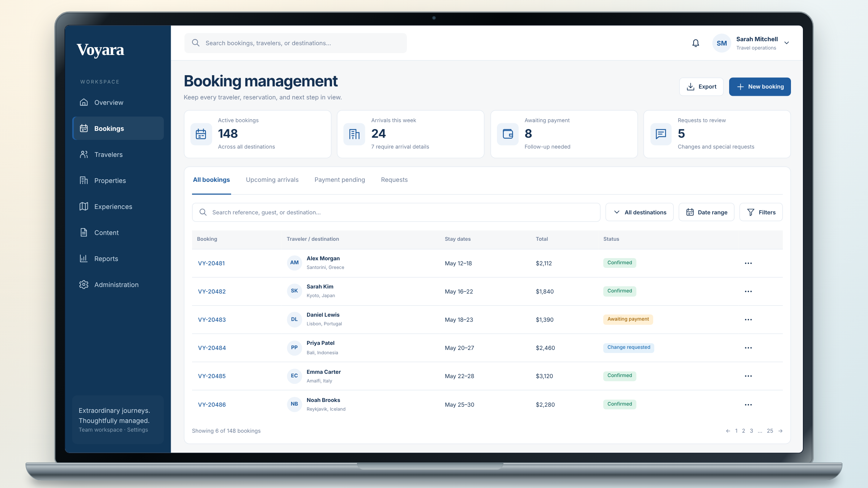The width and height of the screenshot is (868, 488).
Task: Open more actions for Priya Patel's booking
Action: click(748, 348)
